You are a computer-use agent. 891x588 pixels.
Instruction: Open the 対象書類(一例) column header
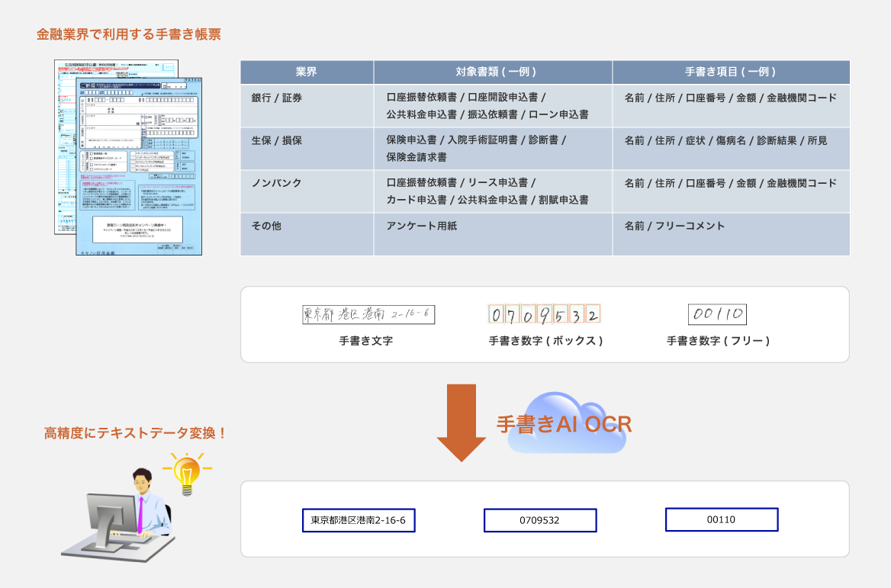(x=493, y=72)
